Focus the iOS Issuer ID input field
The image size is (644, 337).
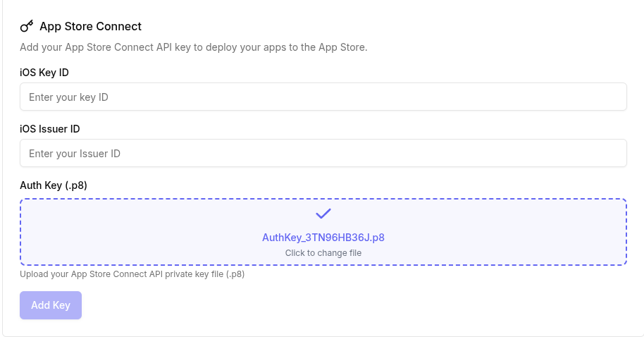point(323,153)
